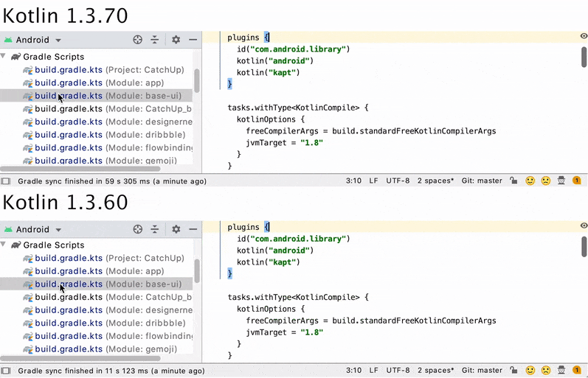
Task: Click the tool windows square icon in Kotlin 1.3.70 status bar
Action: [x=6, y=181]
